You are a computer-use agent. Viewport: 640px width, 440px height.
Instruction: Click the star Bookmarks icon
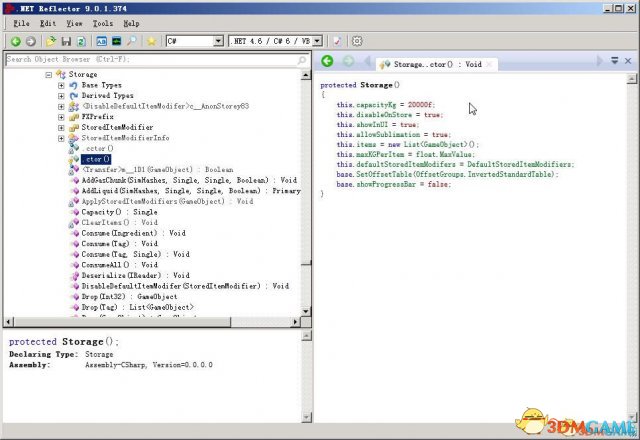click(x=151, y=41)
